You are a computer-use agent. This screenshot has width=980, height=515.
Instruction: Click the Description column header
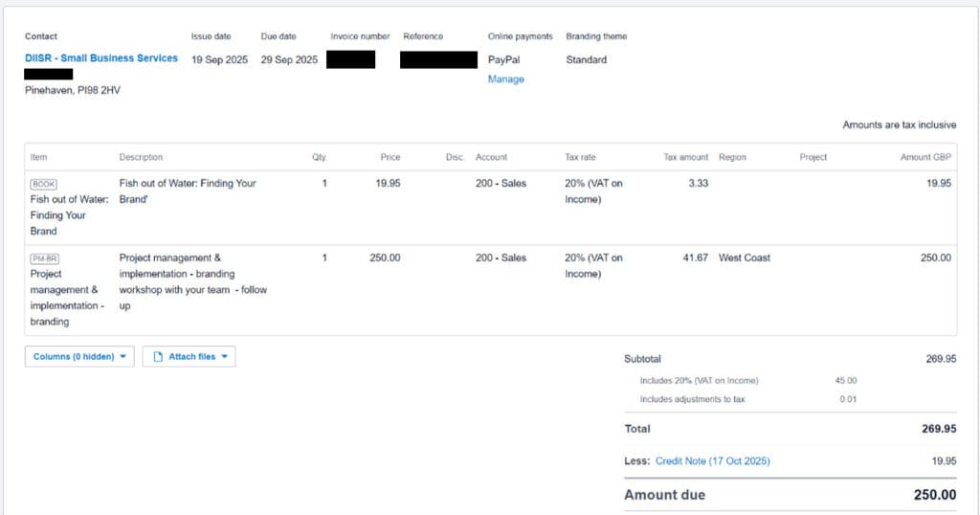(x=141, y=157)
